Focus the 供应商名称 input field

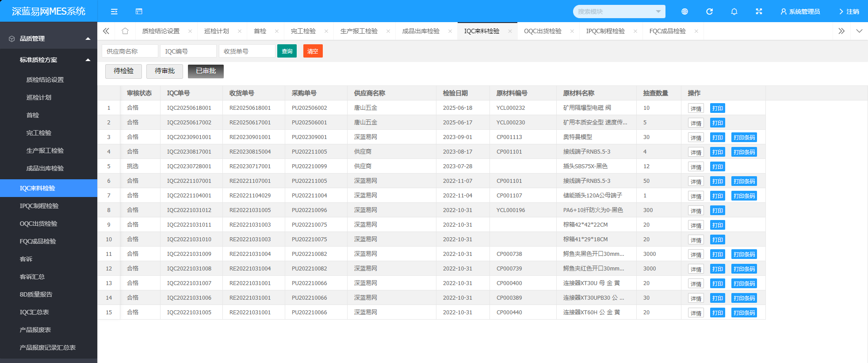130,51
